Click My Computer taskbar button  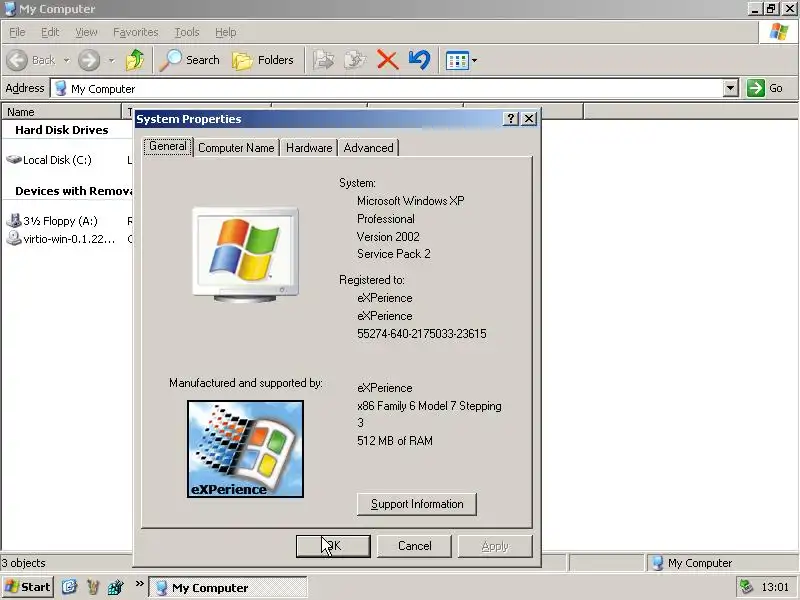point(228,588)
